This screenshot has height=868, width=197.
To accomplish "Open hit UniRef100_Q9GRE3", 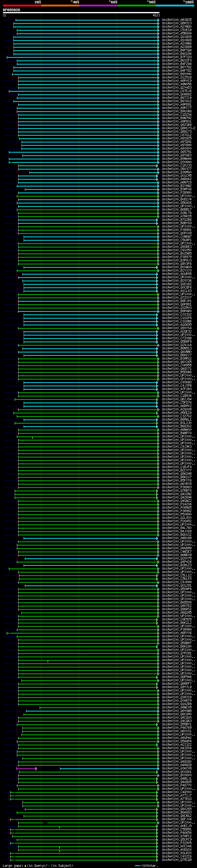I will pos(177,247).
